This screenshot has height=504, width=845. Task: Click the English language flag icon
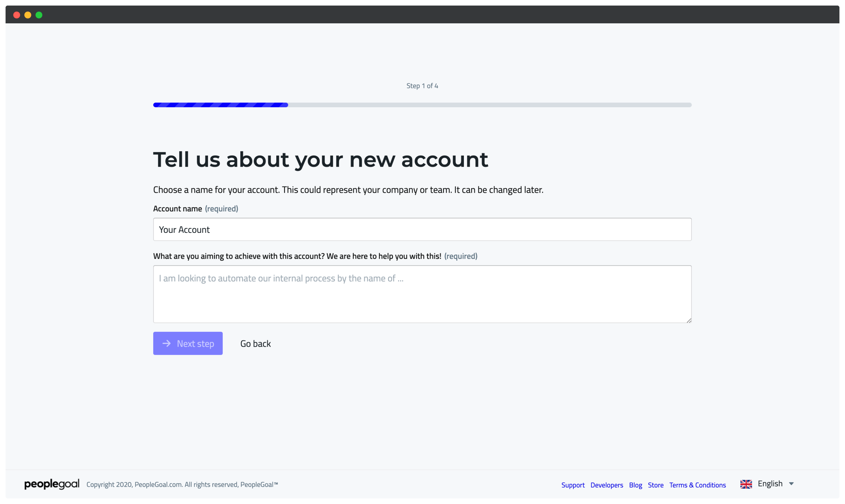click(x=746, y=484)
